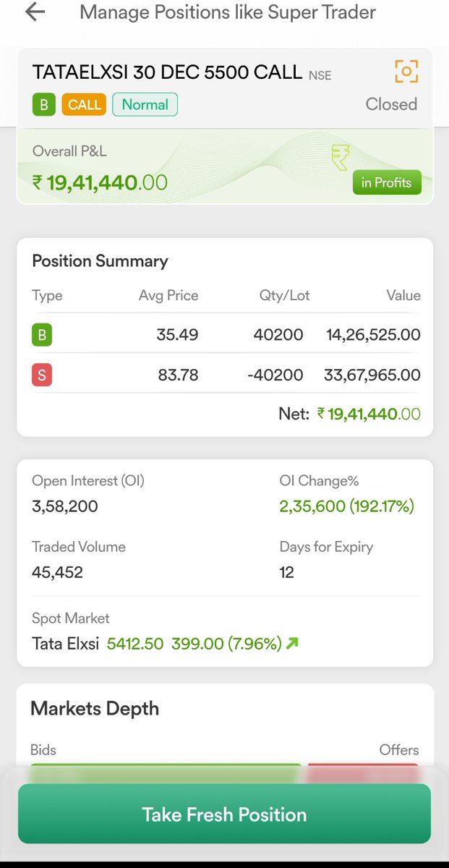Image resolution: width=449 pixels, height=868 pixels.
Task: Tap the NSE exchange label
Action: point(320,75)
